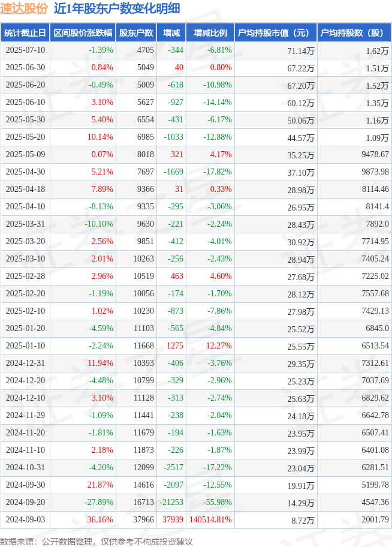Image resolution: width=392 pixels, height=547 pixels.
Task: Click the shares per holder 2001.79
Action: pyautogui.click(x=375, y=519)
